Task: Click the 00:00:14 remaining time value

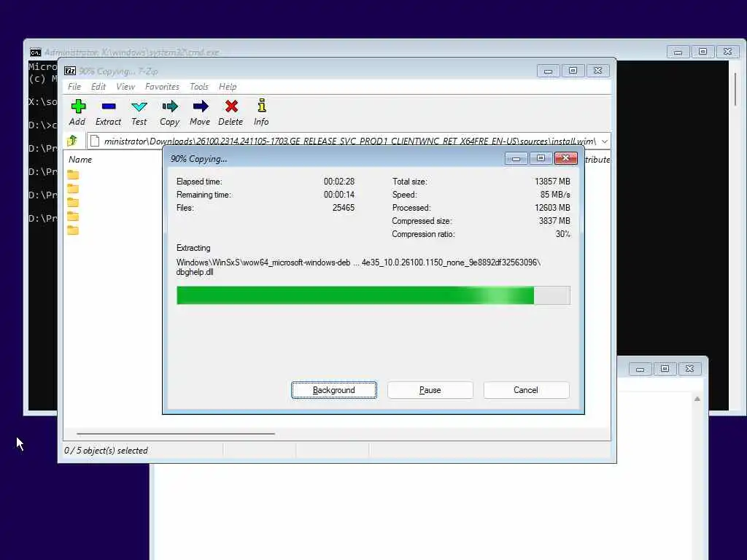Action: [x=339, y=194]
